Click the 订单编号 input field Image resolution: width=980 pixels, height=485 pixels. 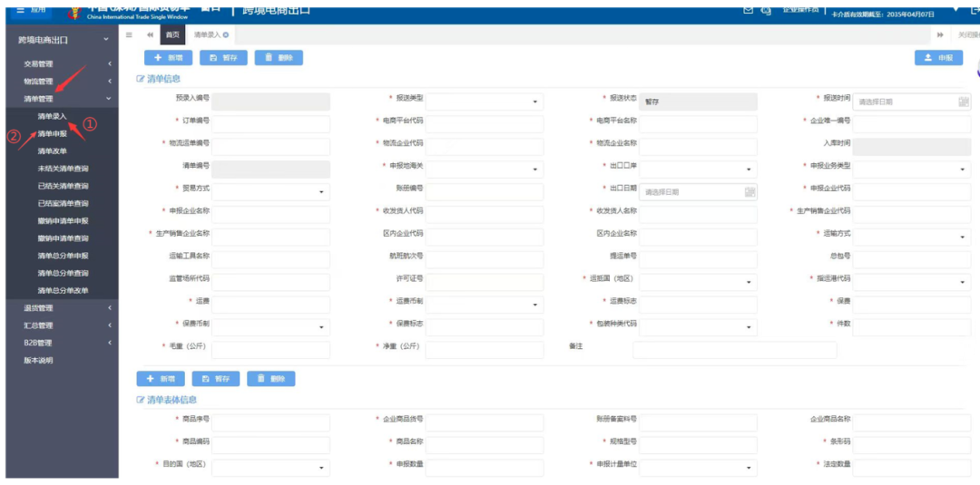[270, 124]
